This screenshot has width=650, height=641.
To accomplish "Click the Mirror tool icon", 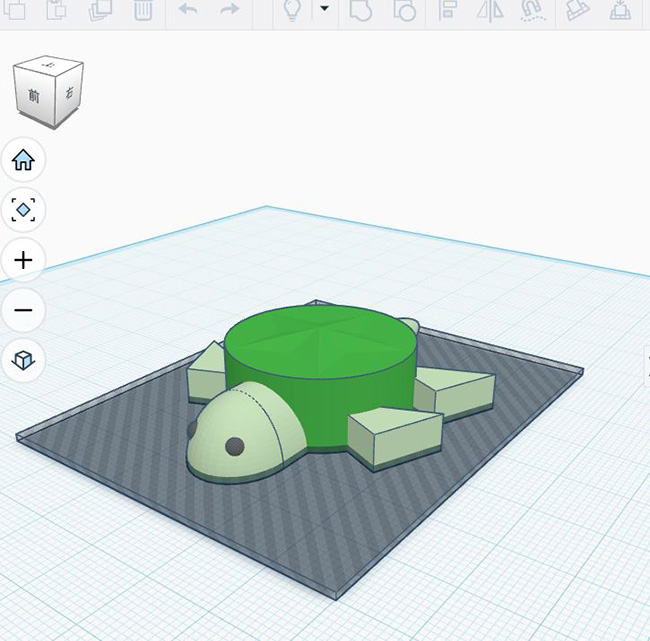I will click(x=490, y=9).
